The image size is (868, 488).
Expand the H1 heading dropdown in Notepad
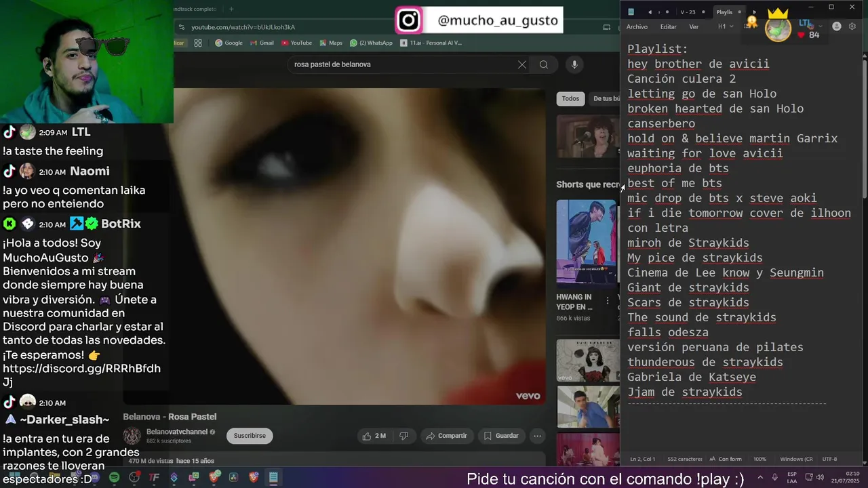click(x=726, y=26)
